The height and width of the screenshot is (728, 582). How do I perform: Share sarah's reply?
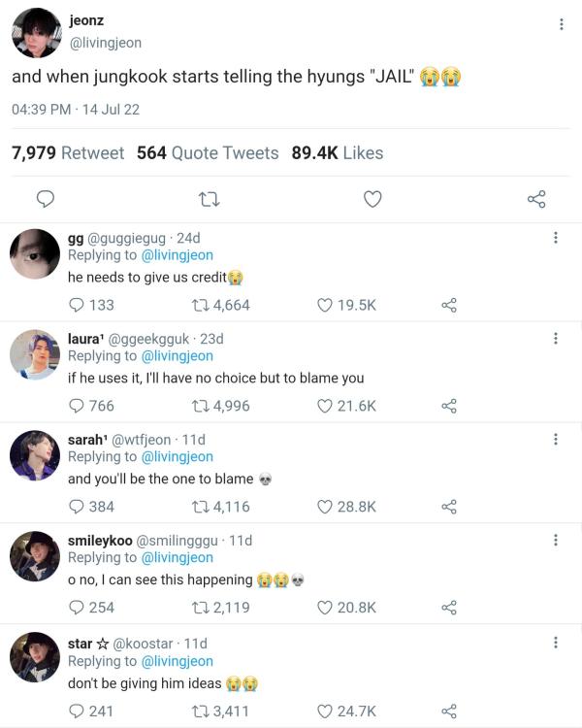[x=448, y=507]
